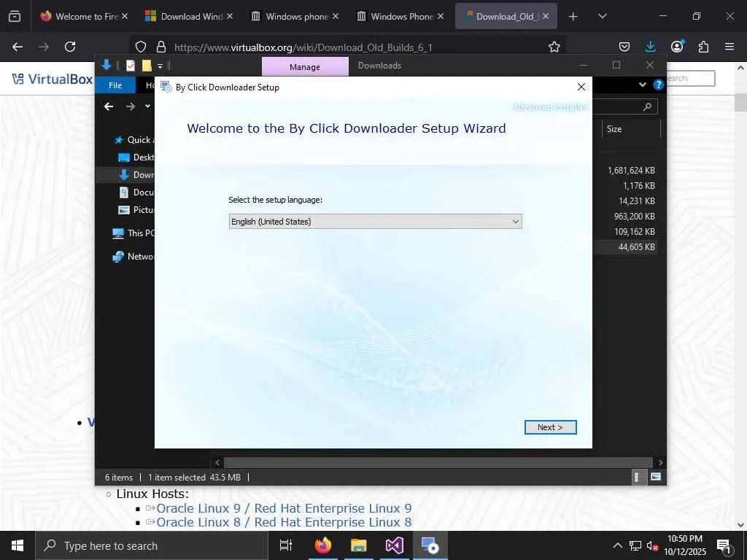This screenshot has width=747, height=560.
Task: Open the setup language dropdown
Action: (375, 222)
